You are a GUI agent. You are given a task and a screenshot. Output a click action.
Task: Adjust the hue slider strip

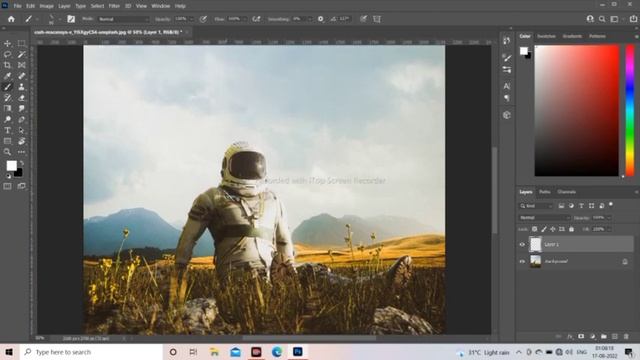point(630,111)
